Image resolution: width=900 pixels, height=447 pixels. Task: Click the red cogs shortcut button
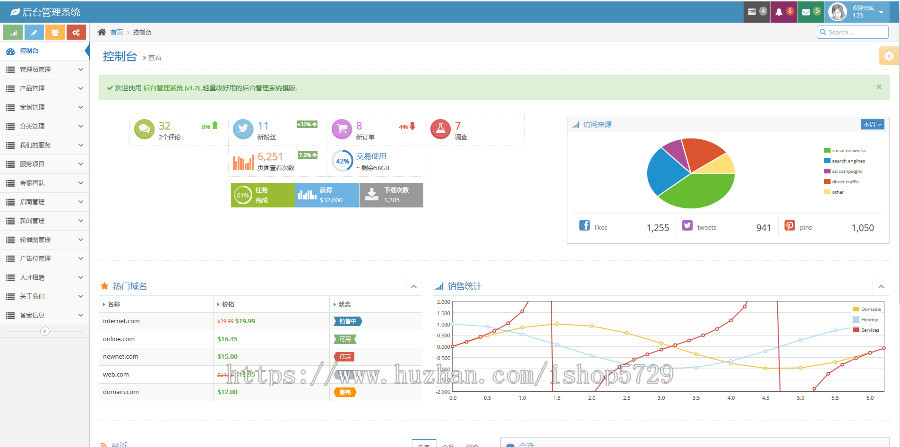pyautogui.click(x=75, y=32)
